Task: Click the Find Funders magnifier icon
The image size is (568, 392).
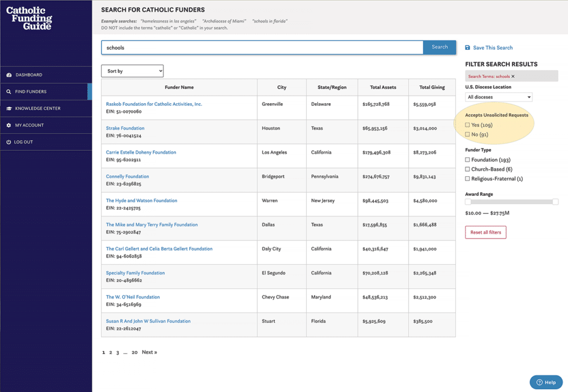Action: [9, 91]
